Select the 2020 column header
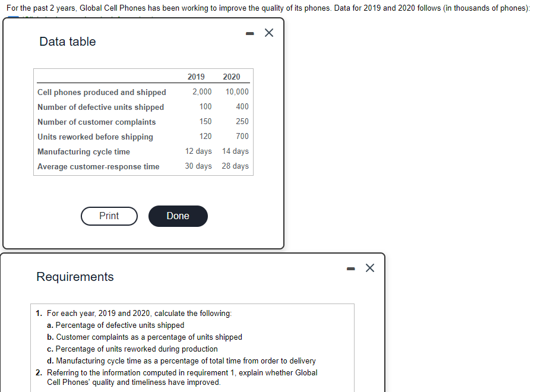This screenshot has height=392, width=544. [232, 77]
